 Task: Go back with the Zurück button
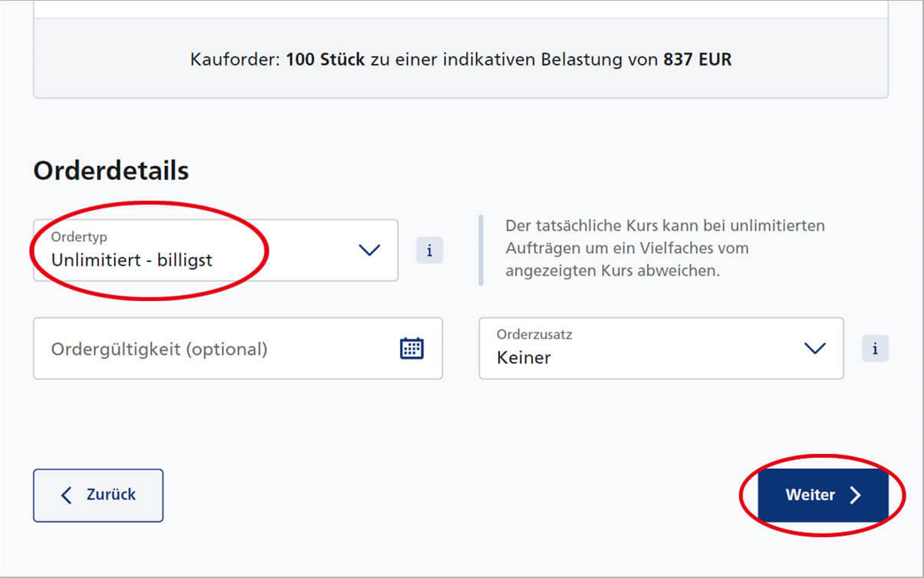98,495
